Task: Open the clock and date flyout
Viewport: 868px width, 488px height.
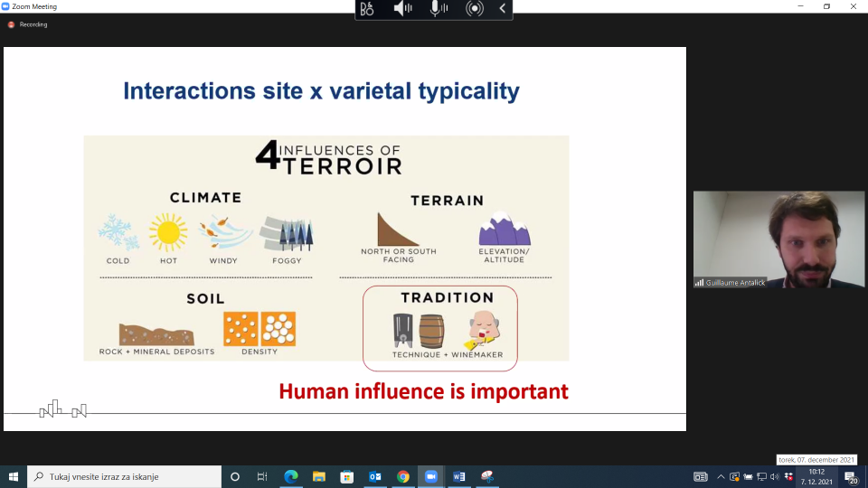Action: coord(816,476)
